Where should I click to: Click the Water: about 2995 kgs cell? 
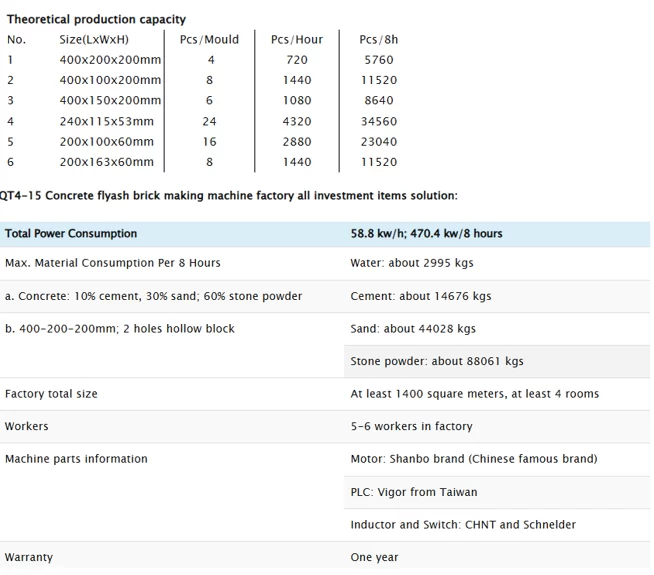412,263
